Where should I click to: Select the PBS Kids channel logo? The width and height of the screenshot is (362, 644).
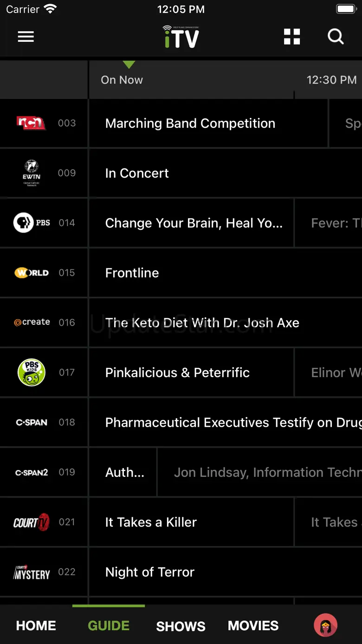(x=31, y=372)
